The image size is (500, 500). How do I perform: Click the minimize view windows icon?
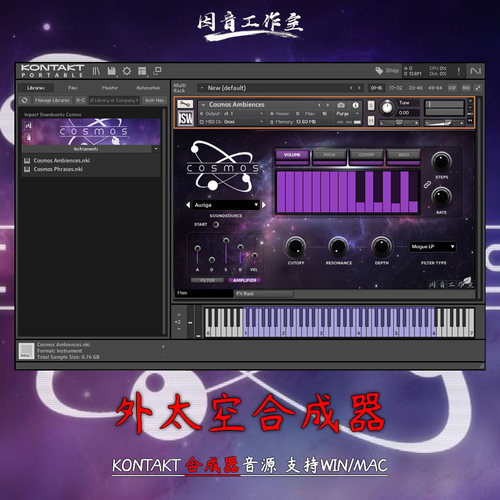pos(157,71)
